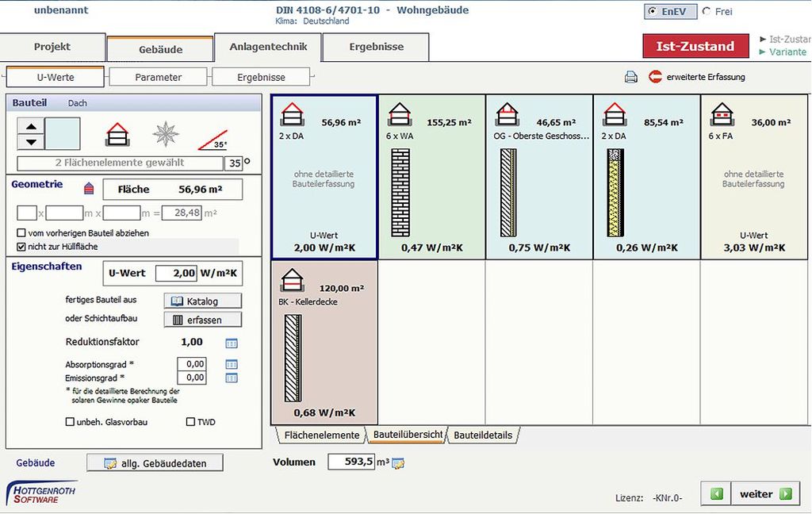
Task: Enable 'vom vorherigen Bauteil abziehen' checkbox
Action: [21, 233]
